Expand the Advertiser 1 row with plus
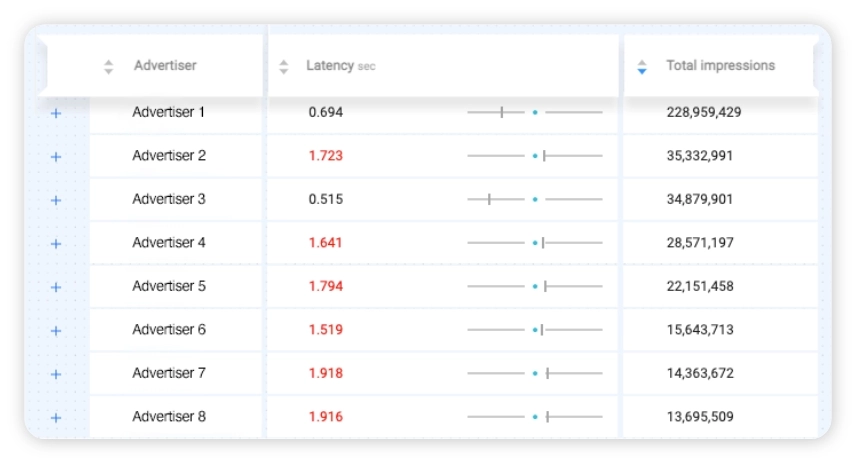Screen dimensions: 858x466 point(56,113)
